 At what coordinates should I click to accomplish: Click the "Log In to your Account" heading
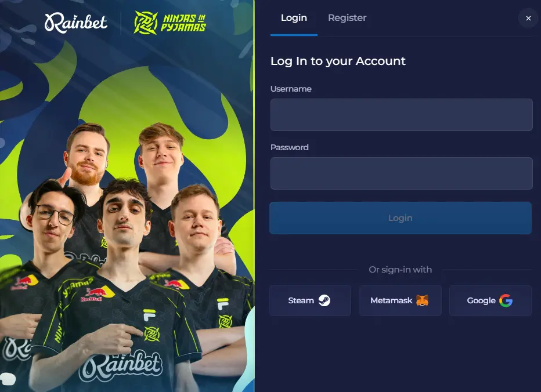point(338,61)
